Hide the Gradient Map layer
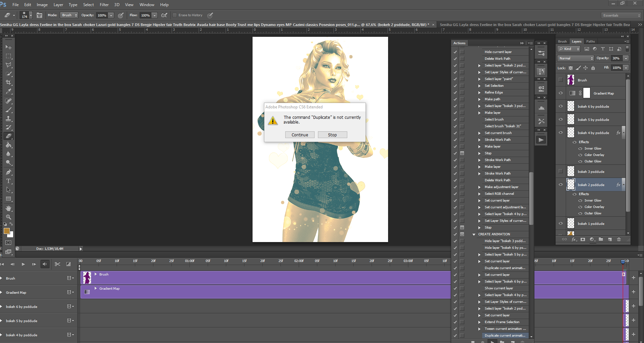The image size is (644, 343). click(x=561, y=93)
